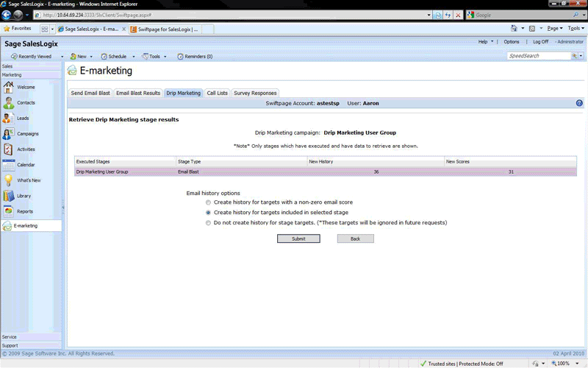Click the browser Back arrow button
Viewport: 588px width, 368px height.
pos(7,15)
